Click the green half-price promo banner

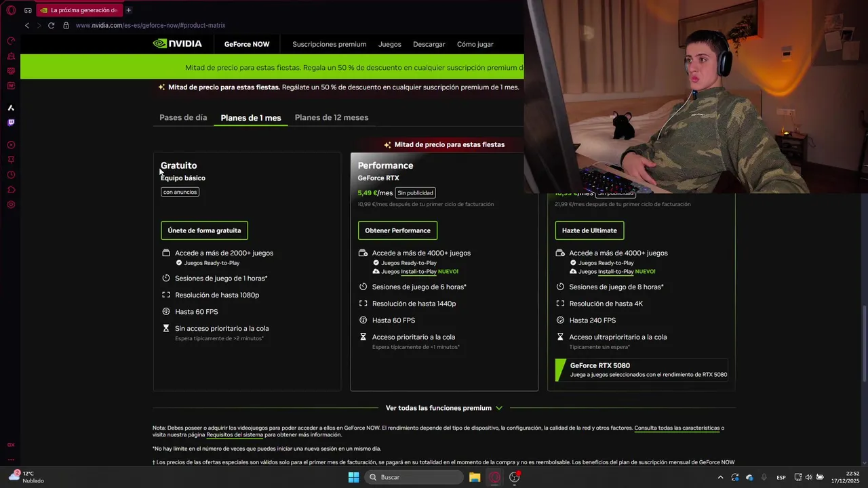272,67
